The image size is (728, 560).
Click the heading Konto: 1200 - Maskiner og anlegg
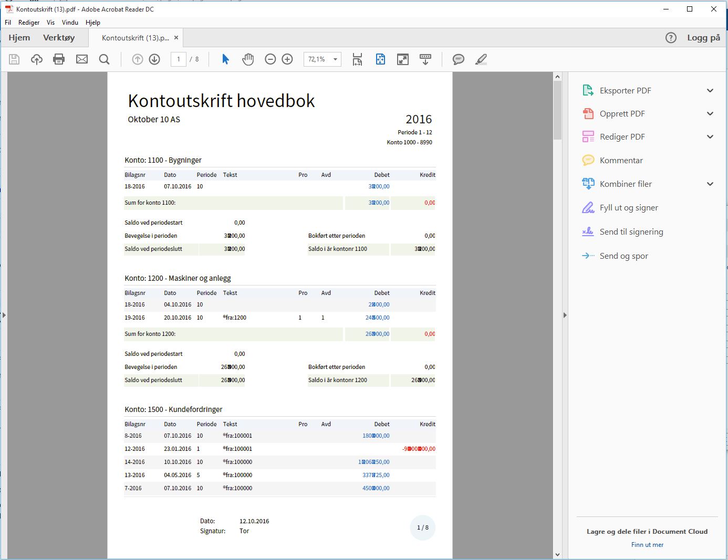[178, 278]
